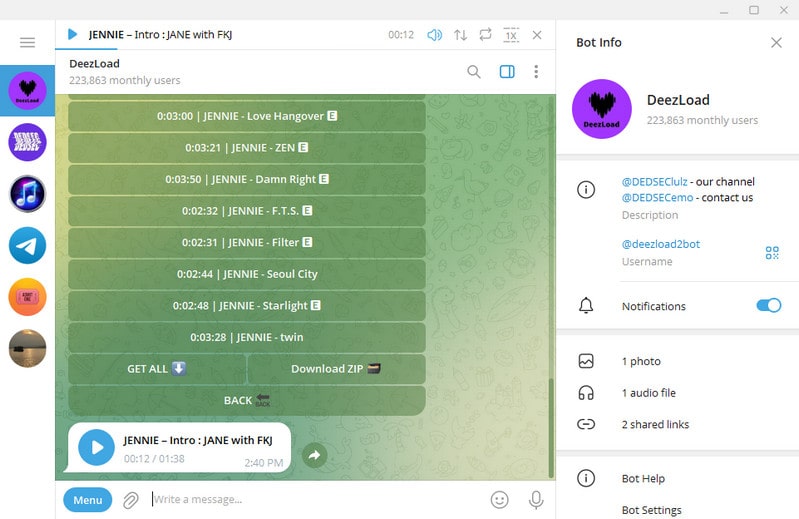The height and width of the screenshot is (519, 799).
Task: Select JENNIE - Starlight track button
Action: pos(247,306)
